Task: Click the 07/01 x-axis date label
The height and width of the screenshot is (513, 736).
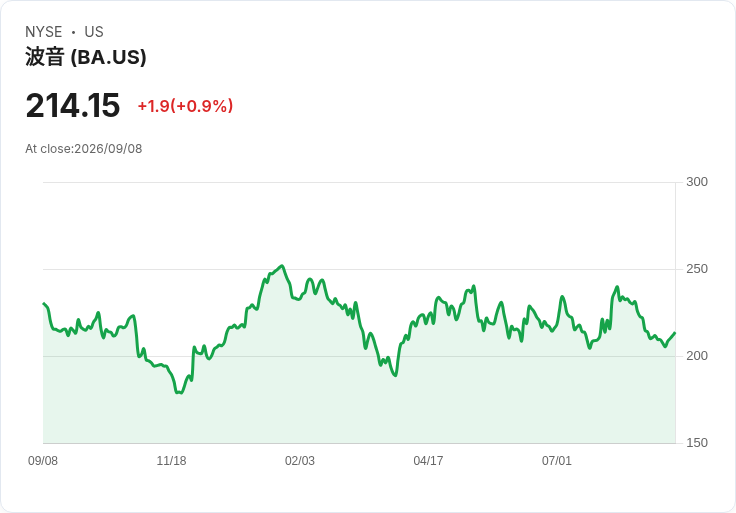Action: click(x=557, y=461)
